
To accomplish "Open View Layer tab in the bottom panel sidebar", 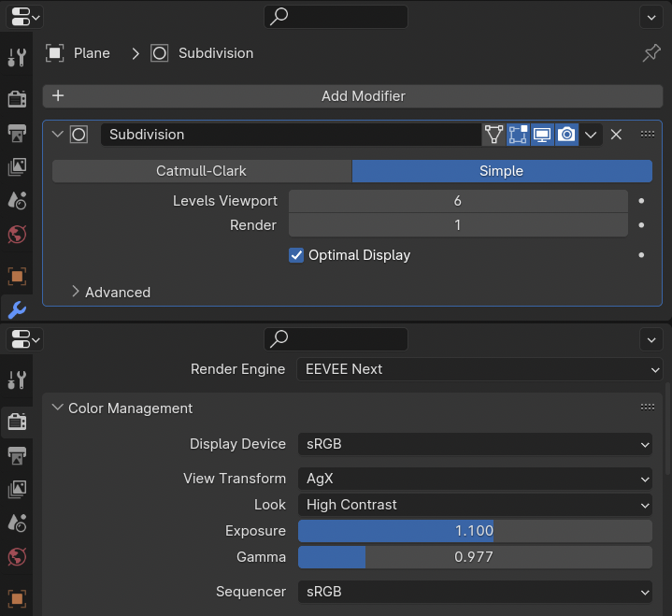I will (17, 489).
